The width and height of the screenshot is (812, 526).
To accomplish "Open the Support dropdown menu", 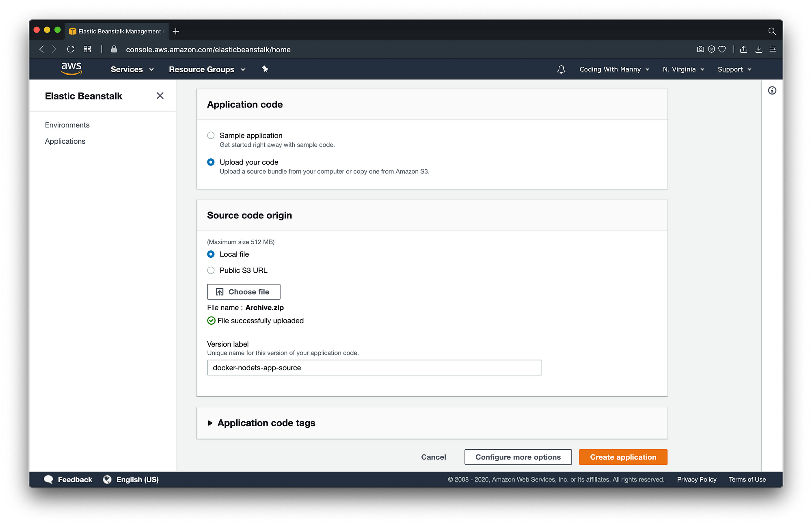I will coord(734,69).
